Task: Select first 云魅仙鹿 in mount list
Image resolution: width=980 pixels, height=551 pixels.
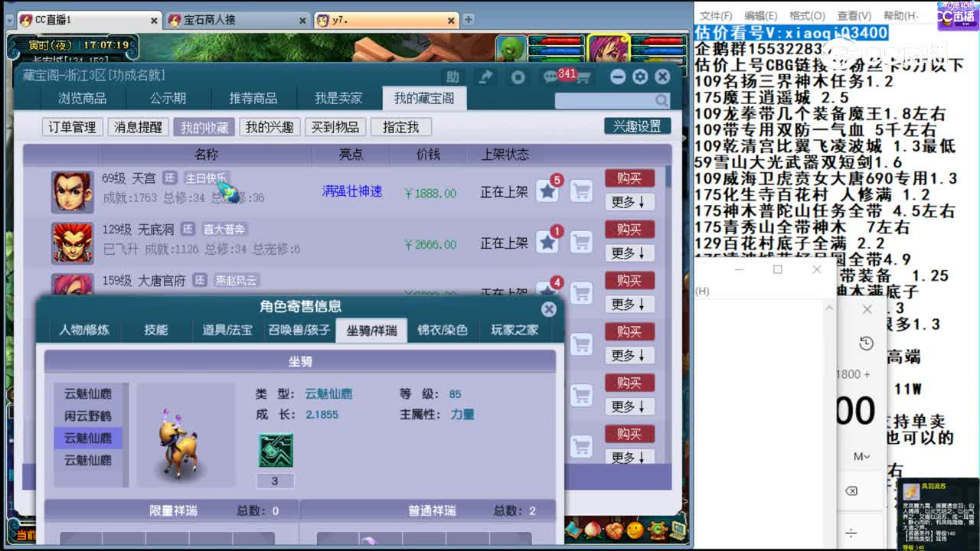Action: point(88,393)
